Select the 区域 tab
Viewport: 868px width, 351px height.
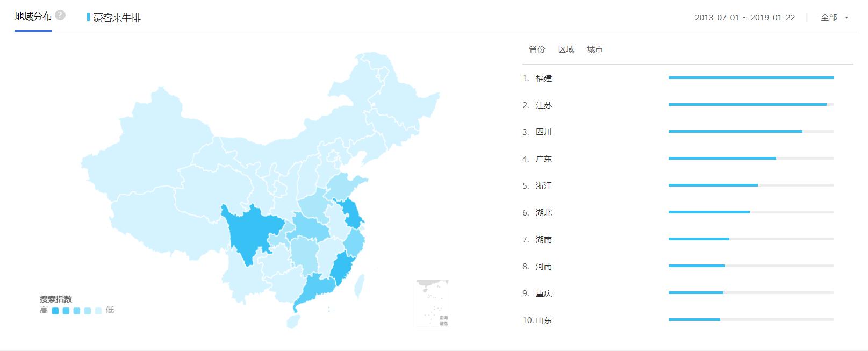click(x=566, y=49)
